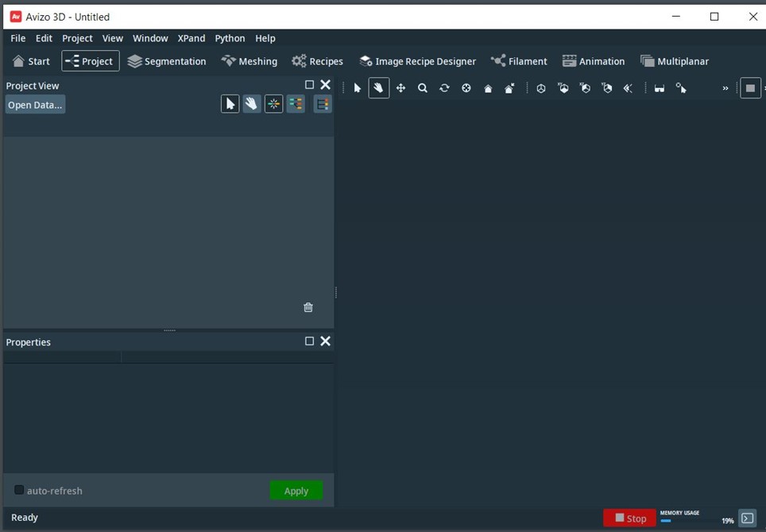
Task: Close the Project View panel
Action: coord(325,84)
